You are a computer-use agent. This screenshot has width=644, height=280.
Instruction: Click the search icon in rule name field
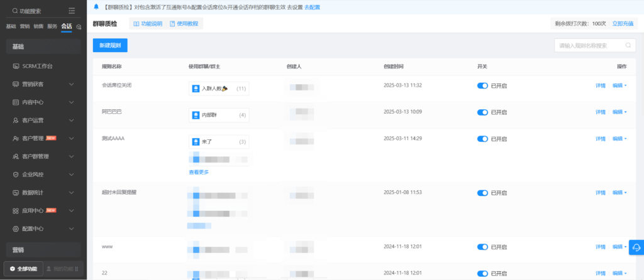coord(628,45)
